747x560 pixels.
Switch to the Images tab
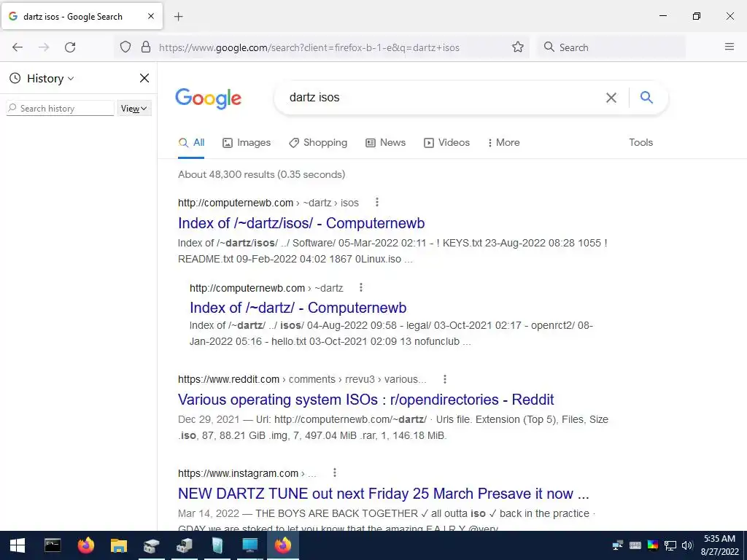tap(247, 142)
